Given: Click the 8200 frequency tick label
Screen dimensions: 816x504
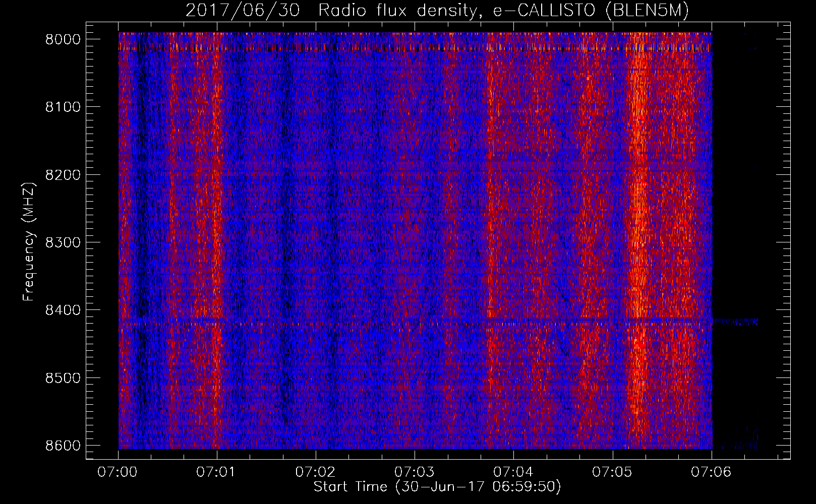Looking at the screenshot, I should [x=63, y=175].
